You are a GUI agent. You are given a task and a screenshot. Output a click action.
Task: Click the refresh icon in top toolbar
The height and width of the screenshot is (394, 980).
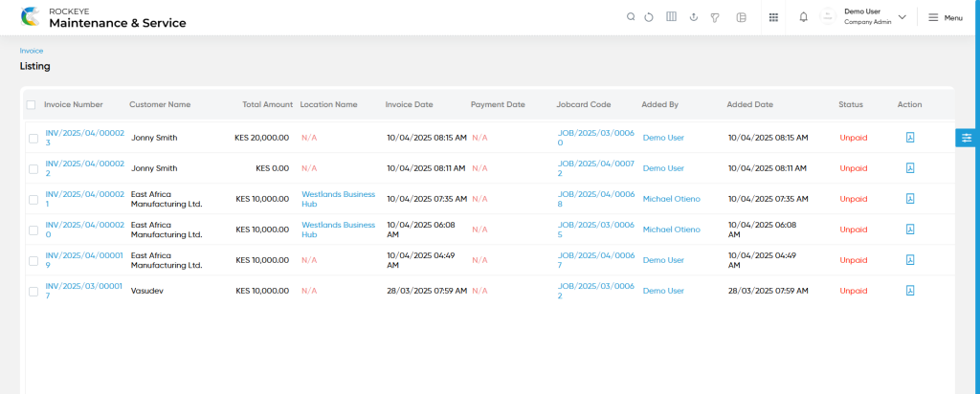[649, 17]
